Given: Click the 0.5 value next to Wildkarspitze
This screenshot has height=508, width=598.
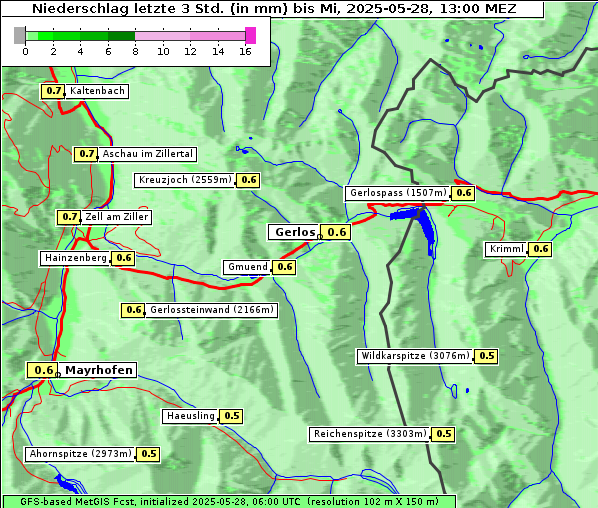Looking at the screenshot, I should click(486, 356).
